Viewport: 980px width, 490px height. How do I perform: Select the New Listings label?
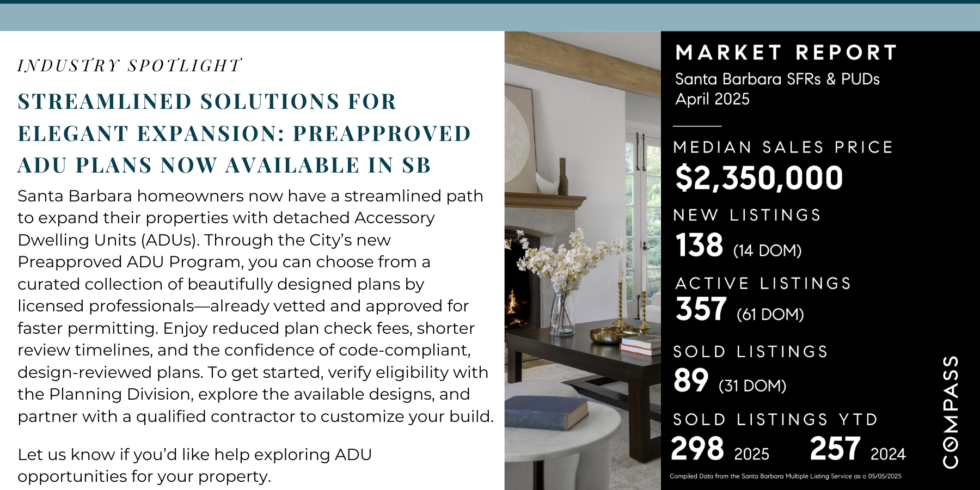pyautogui.click(x=747, y=216)
